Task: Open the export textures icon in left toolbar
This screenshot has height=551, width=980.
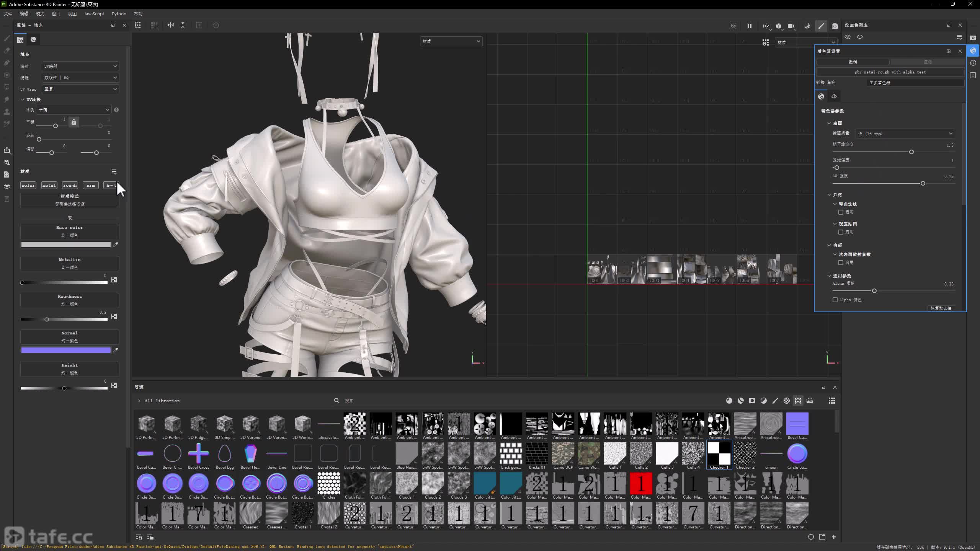Action: 7,150
